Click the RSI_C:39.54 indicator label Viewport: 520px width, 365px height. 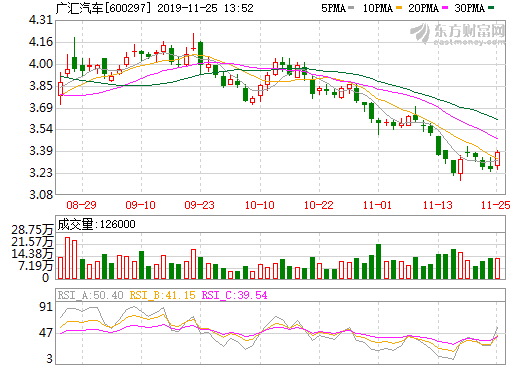coord(235,295)
